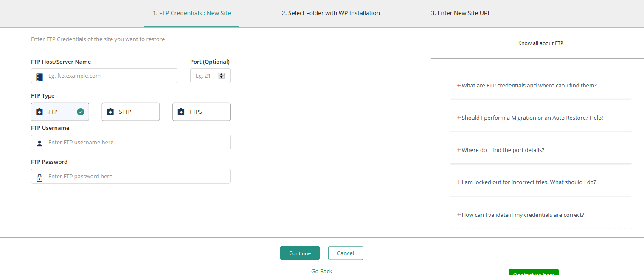Choose FTPS as the FTP type
Viewport: 644px width, 275px height.
click(201, 112)
